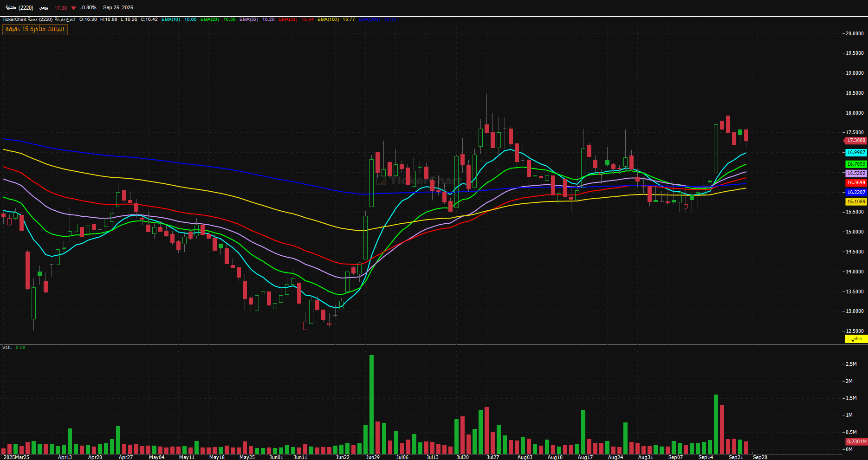This screenshot has width=868, height=460.
Task: Click the delayed data 15 minutes notice
Action: (35, 29)
